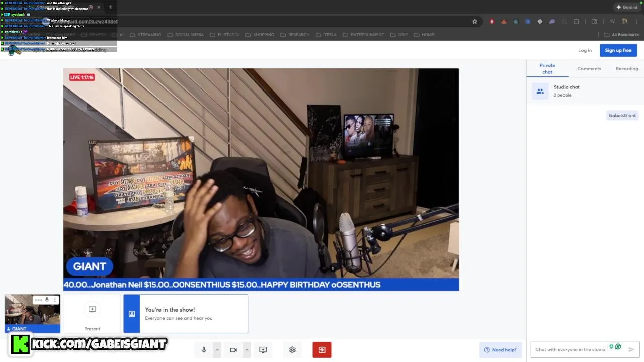The height and width of the screenshot is (362, 644).
Task: Open Chrome media controls icon
Action: (612, 22)
